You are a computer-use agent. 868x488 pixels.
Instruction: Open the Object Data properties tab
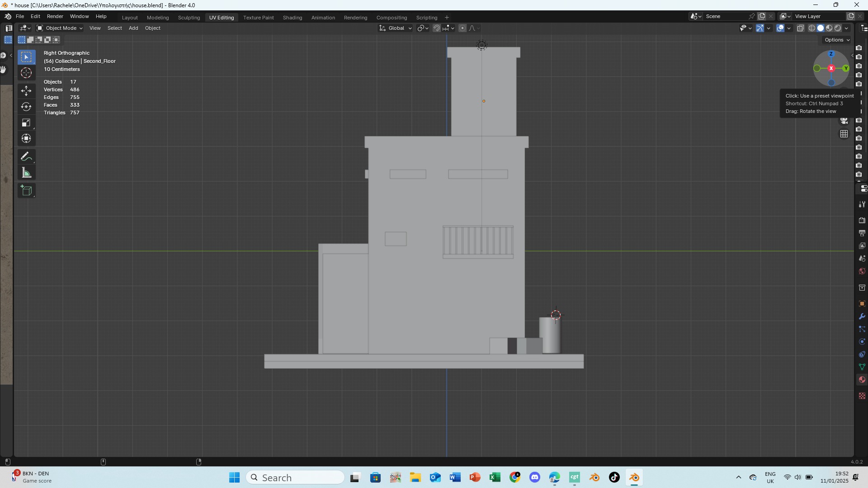(862, 367)
